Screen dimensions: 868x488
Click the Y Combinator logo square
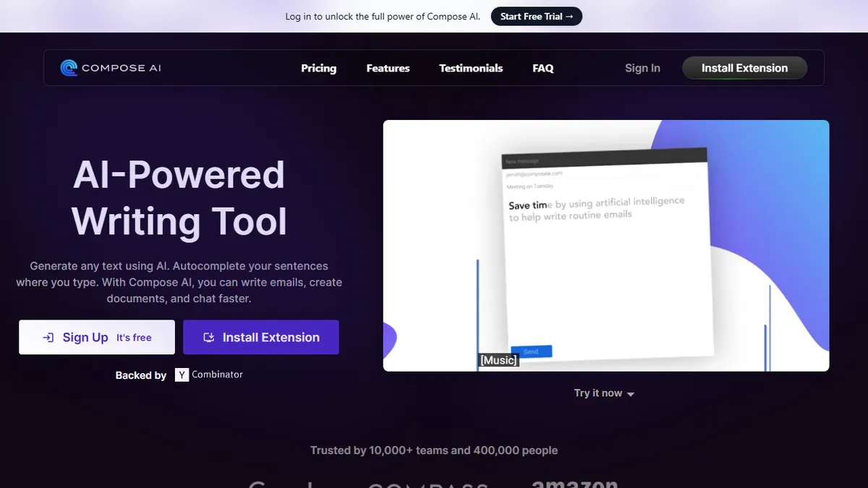pyautogui.click(x=182, y=374)
